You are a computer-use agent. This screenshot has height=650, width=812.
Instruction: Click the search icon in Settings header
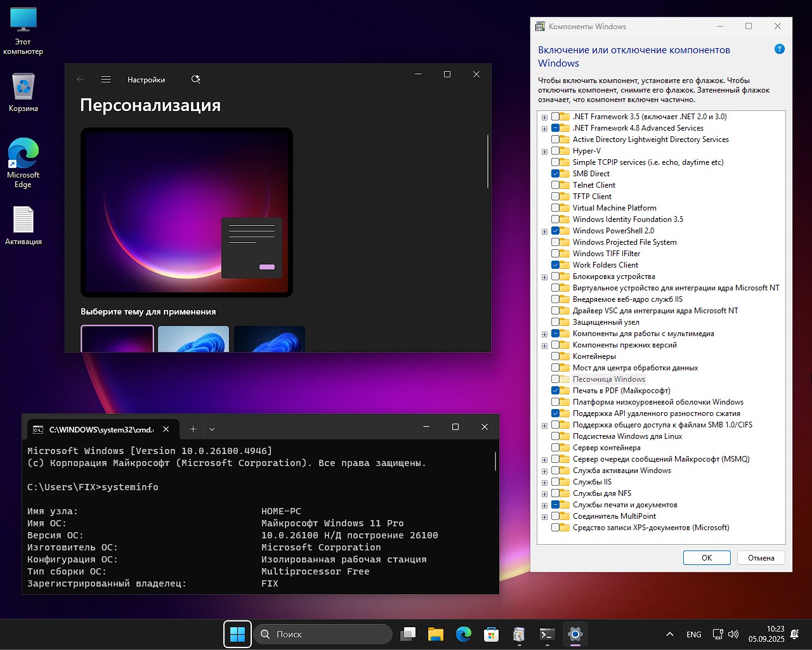[195, 79]
